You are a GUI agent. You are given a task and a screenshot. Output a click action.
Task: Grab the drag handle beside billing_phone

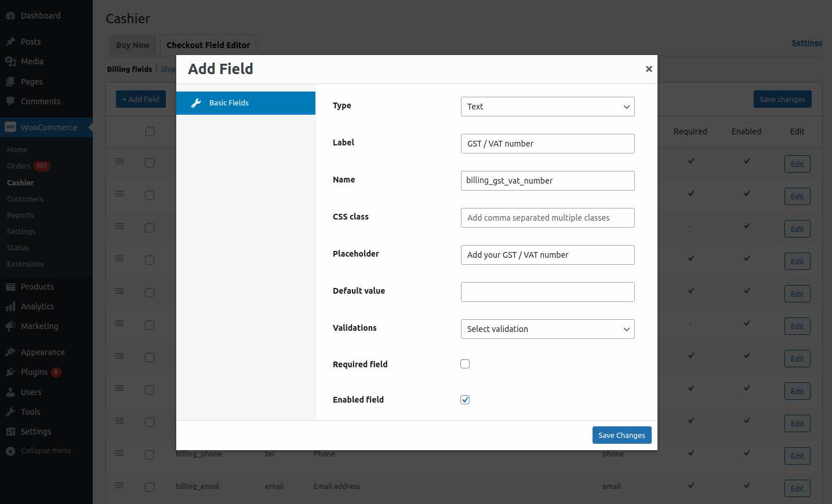(x=119, y=454)
